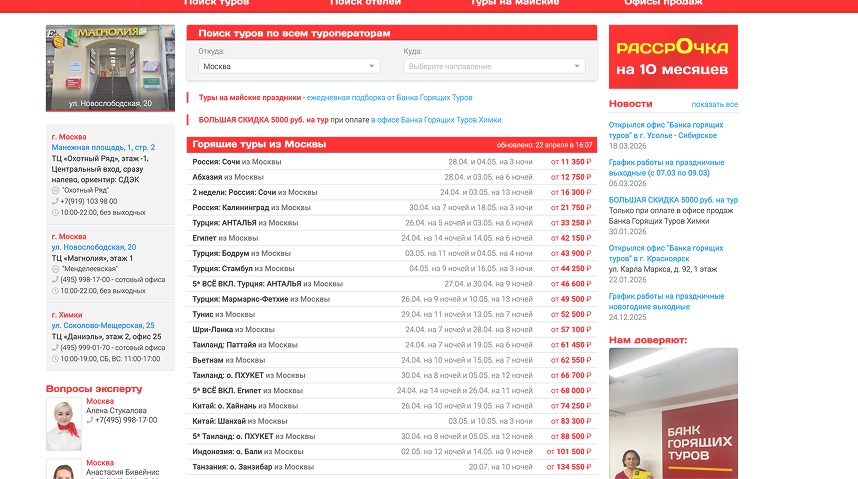
Task: Open 'Турция: Бодрум из Москвы' tour
Action: click(x=392, y=253)
